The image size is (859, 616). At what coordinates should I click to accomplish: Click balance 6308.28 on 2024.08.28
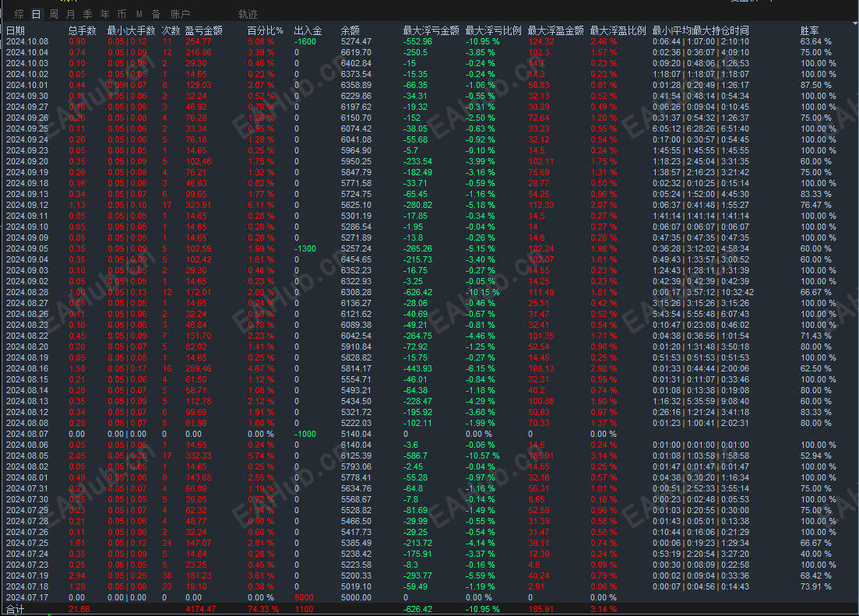[x=356, y=293]
